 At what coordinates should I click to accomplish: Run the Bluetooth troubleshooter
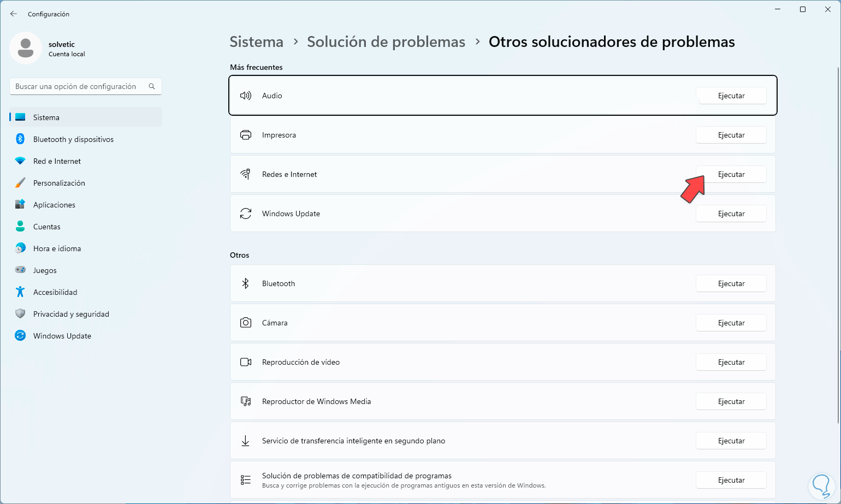click(731, 283)
